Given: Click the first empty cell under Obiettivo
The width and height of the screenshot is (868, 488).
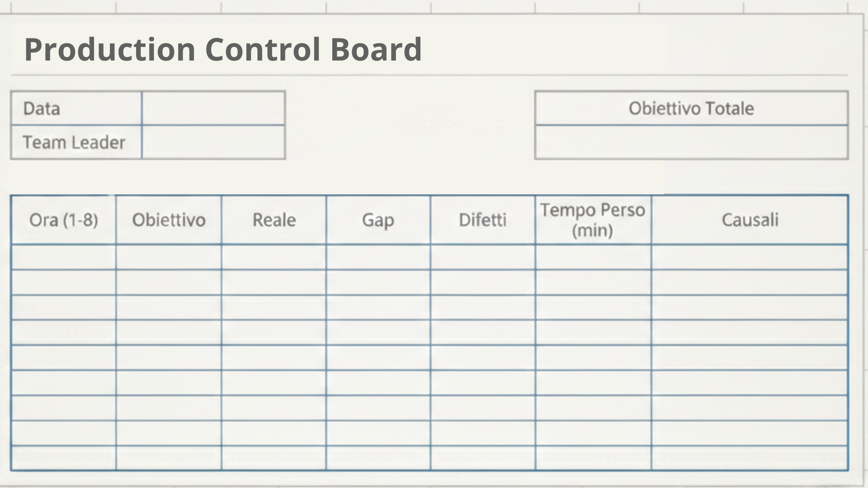Looking at the screenshot, I should click(x=169, y=257).
